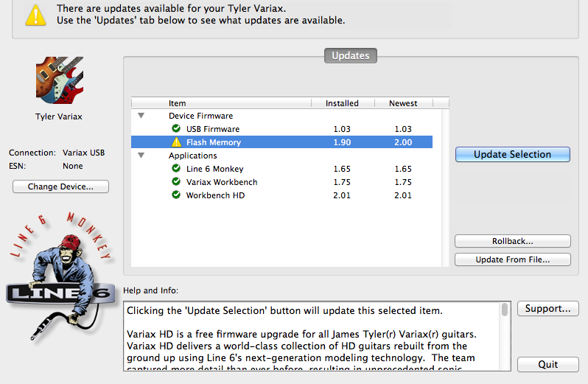Click the Newest column header
Viewport: 588px width, 384px height.
point(403,103)
